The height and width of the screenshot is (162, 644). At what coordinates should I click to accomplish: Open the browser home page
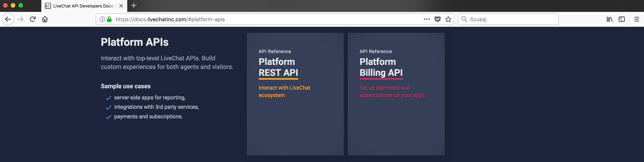(45, 19)
